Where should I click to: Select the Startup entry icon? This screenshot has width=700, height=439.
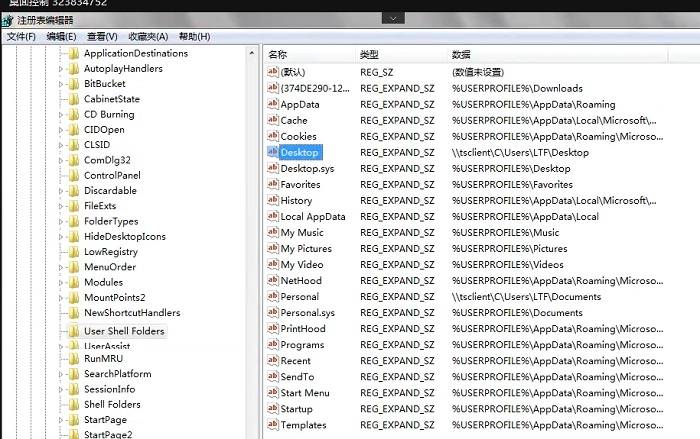click(x=272, y=408)
